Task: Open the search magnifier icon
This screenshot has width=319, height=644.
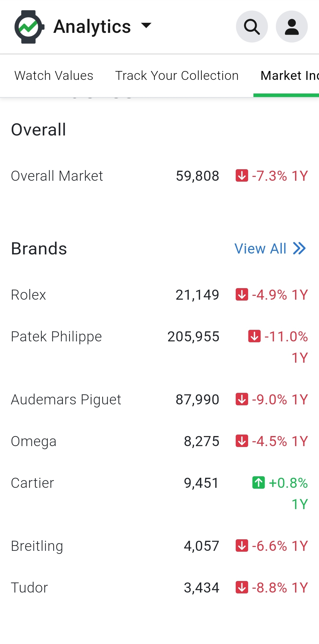Action: coord(252,27)
